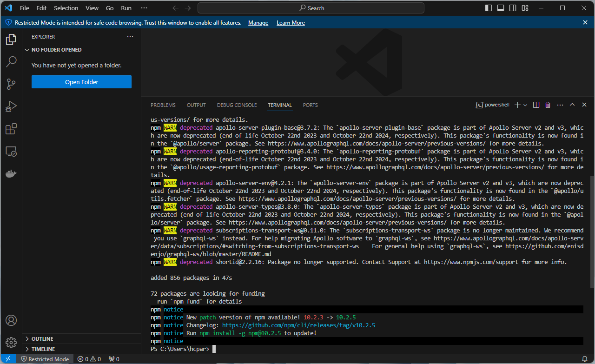Open the Customize Layout icon
595x364 pixels.
coord(525,8)
